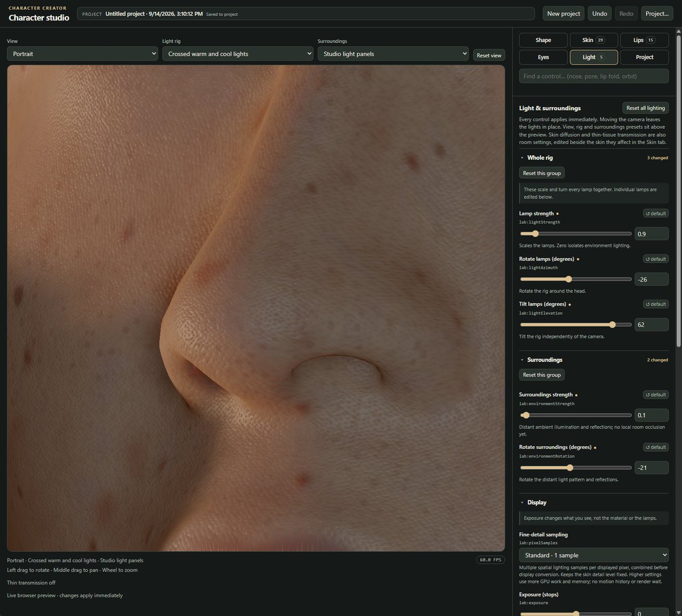Click Surroundings strength value field 0.1
Screen dimensions: 682x616
651,415
